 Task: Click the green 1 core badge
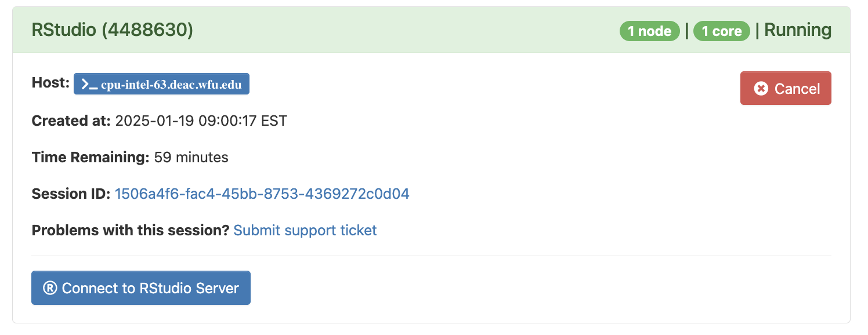click(x=722, y=31)
